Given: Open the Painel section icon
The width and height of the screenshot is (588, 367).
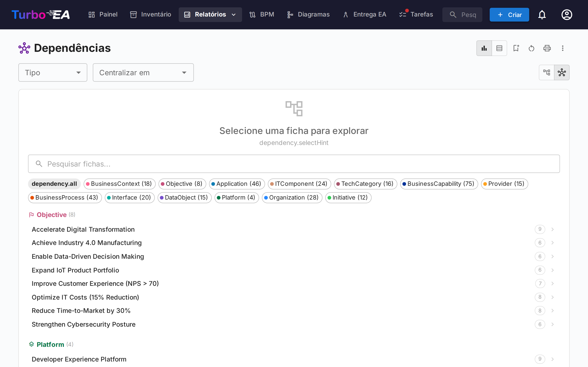Looking at the screenshot, I should click(91, 14).
